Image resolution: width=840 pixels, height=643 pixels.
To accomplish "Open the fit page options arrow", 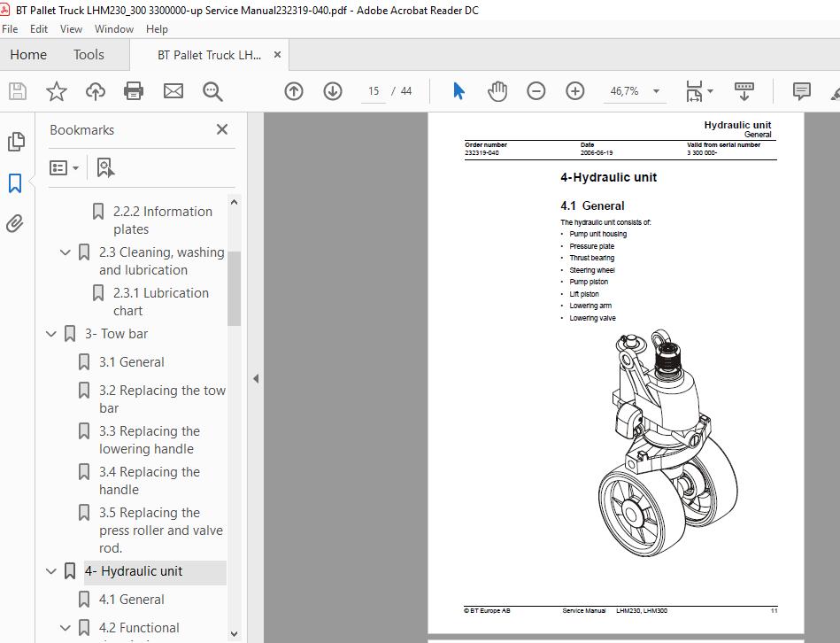I will click(711, 91).
